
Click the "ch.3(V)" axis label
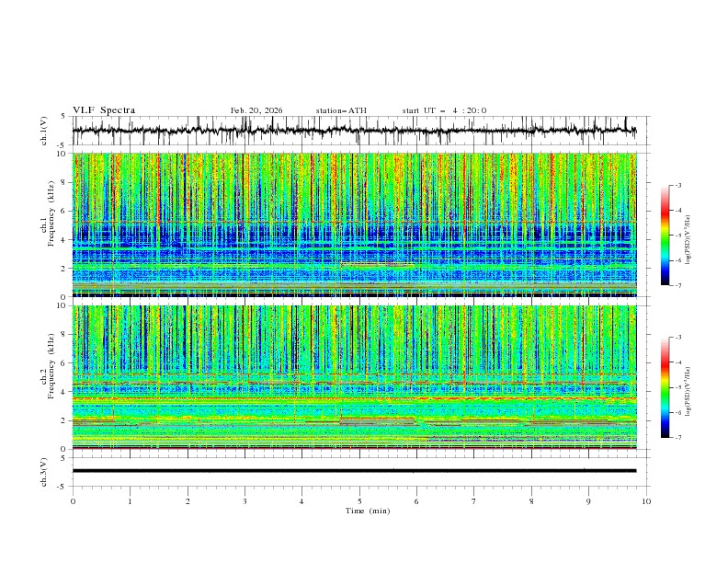coord(44,472)
